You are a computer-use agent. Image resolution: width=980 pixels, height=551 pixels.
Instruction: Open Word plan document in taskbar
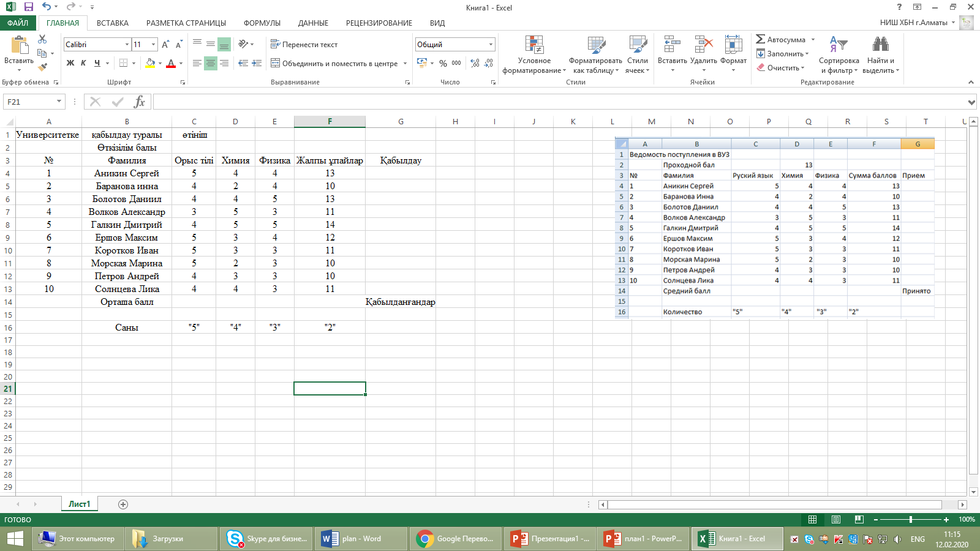[360, 539]
